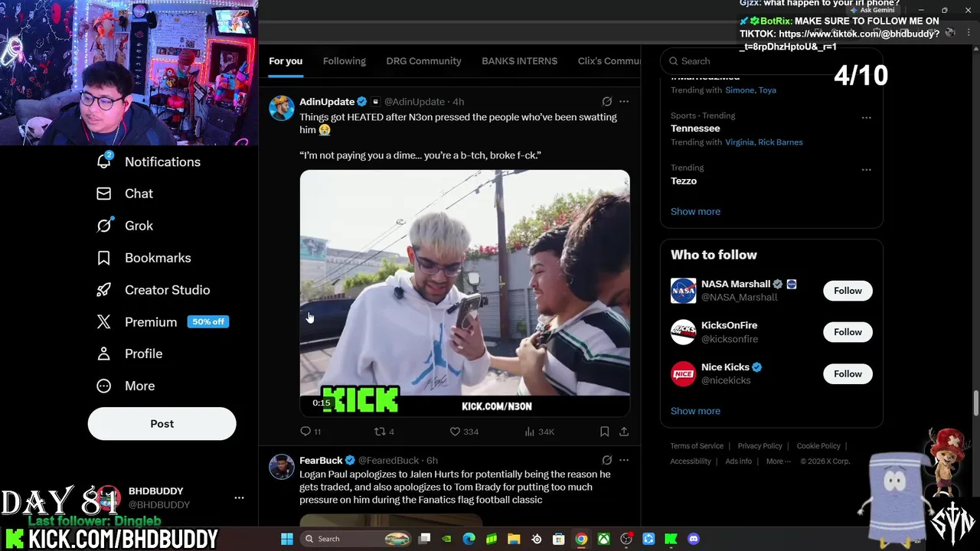Bookmark the AdinUpdate post
The image size is (980, 551).
coord(604,432)
